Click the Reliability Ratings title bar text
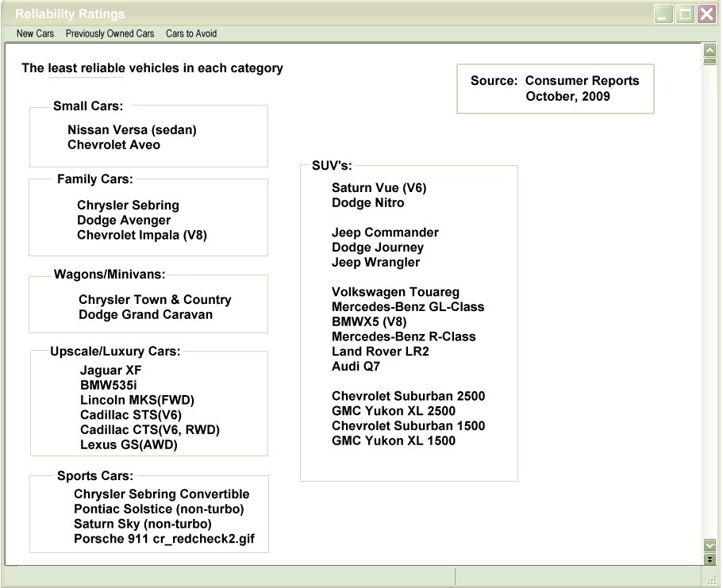This screenshot has height=588, width=723. click(71, 14)
